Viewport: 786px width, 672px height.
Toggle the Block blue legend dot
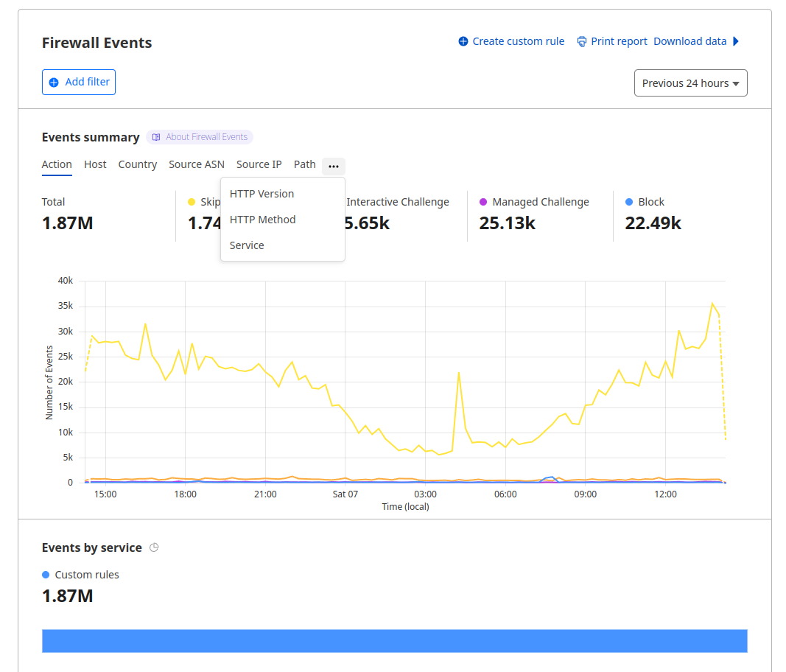[x=629, y=202]
